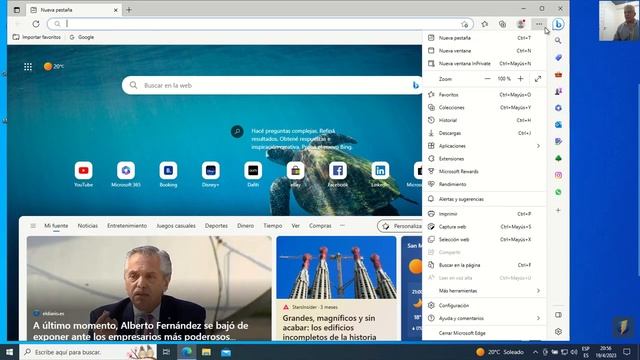Open the sidebar WhatsApp icon
The image size is (640, 360).
(x=558, y=192)
